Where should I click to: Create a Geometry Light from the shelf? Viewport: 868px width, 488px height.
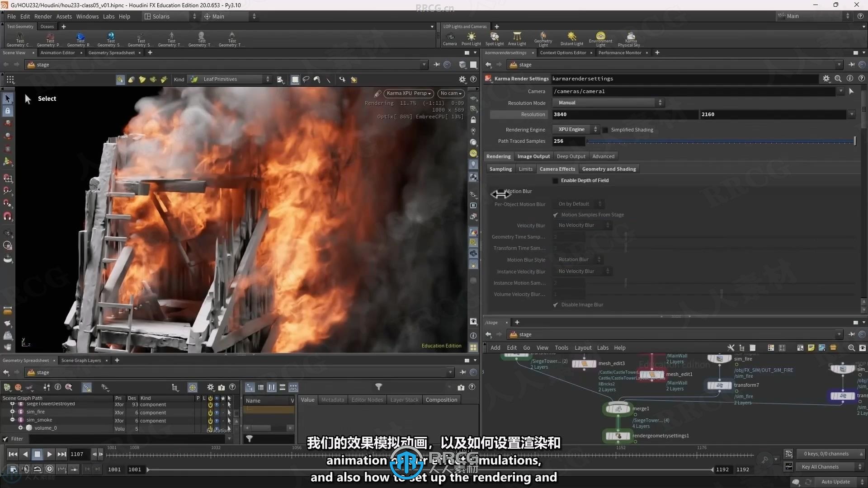pos(543,39)
